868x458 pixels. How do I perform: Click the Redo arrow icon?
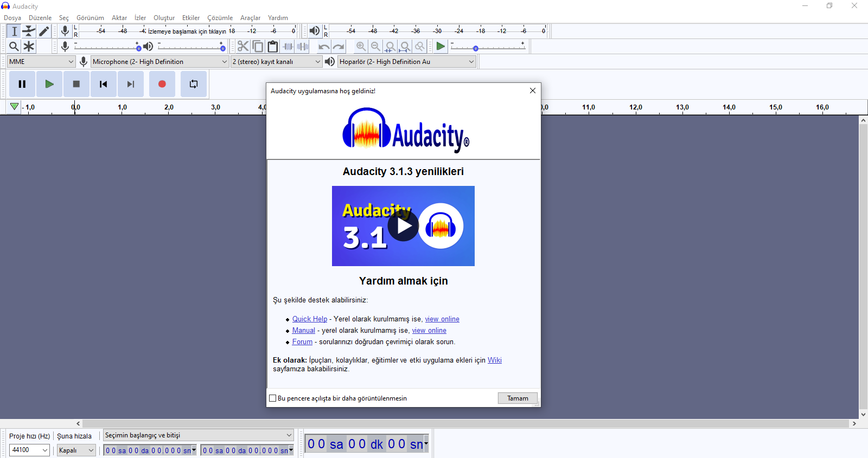click(x=339, y=47)
